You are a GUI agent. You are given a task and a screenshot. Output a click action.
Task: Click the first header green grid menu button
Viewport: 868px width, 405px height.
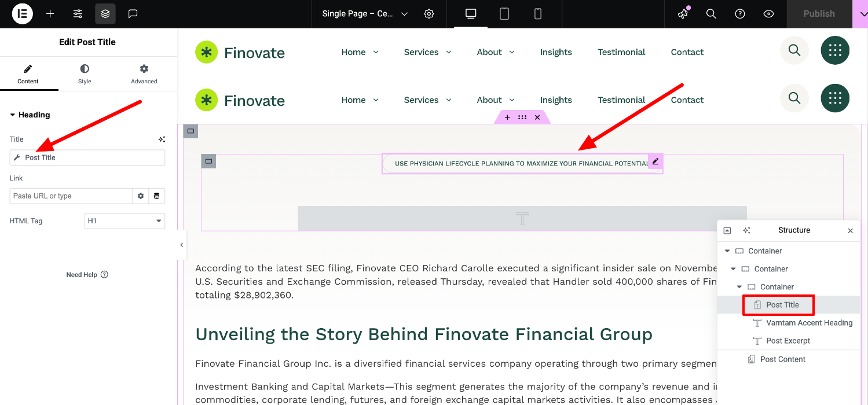pos(835,50)
